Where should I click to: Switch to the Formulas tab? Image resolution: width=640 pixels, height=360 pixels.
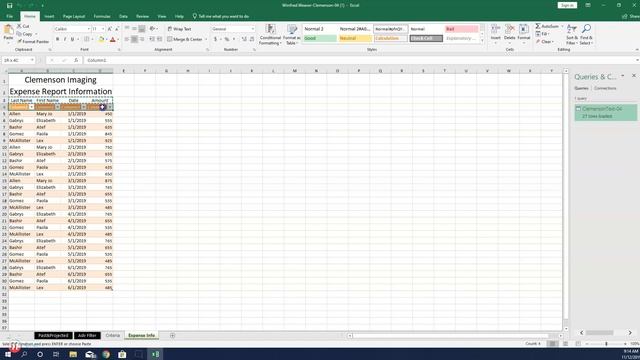click(102, 16)
